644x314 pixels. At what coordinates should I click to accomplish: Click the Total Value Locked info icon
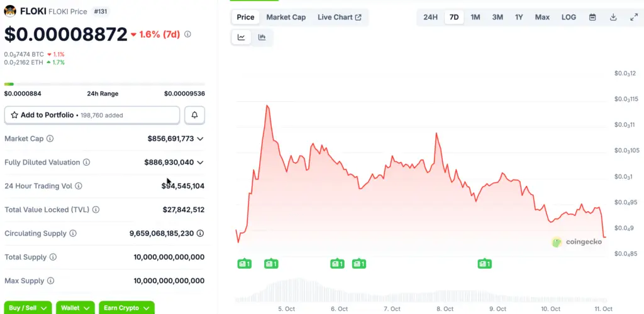(96, 210)
